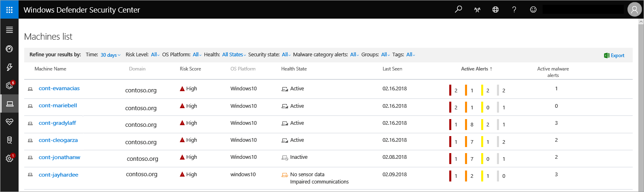Export the machines list to Excel
The height and width of the screenshot is (192, 644).
coord(614,55)
